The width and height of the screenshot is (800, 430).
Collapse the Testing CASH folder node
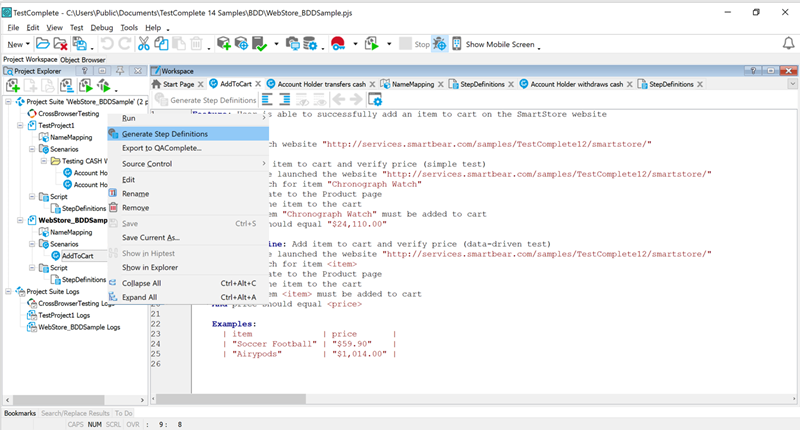(43, 161)
